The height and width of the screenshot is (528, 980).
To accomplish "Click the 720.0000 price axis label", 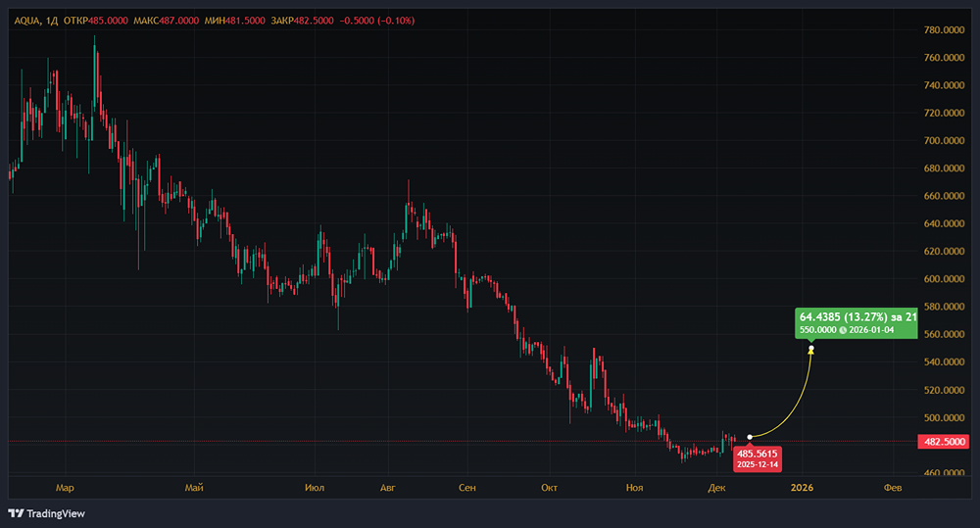I will click(944, 113).
